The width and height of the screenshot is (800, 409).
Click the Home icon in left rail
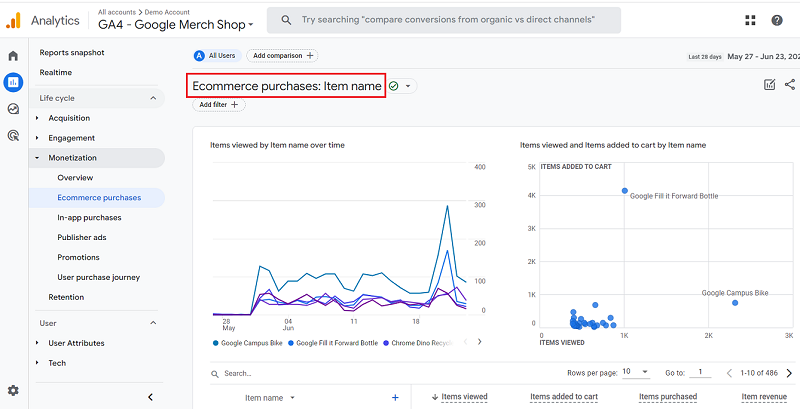(13, 56)
